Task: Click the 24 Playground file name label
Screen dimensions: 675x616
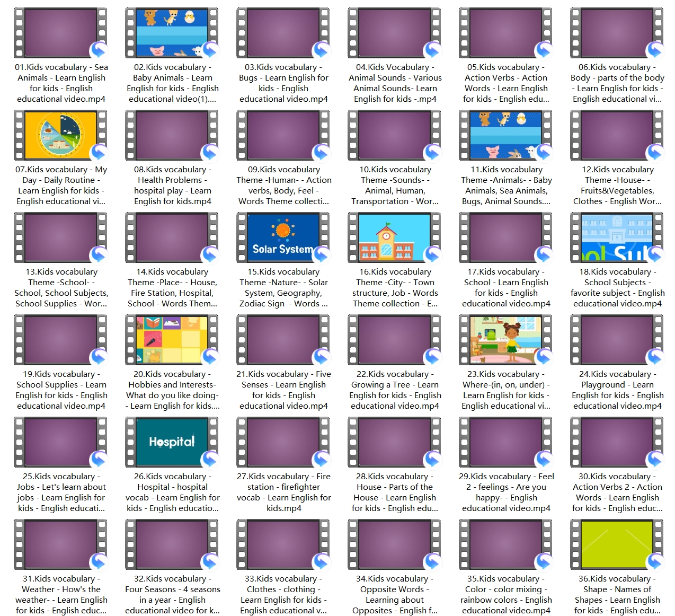Action: (617, 390)
